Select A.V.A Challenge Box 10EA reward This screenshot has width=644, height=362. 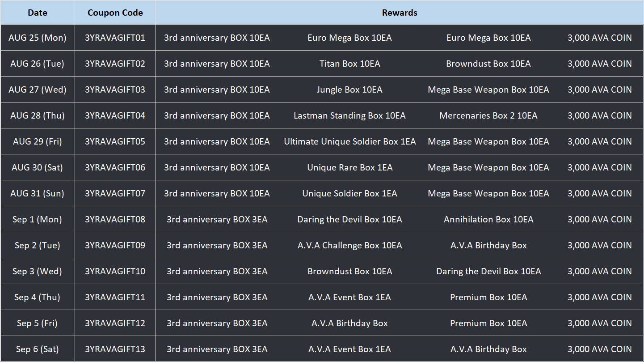350,245
